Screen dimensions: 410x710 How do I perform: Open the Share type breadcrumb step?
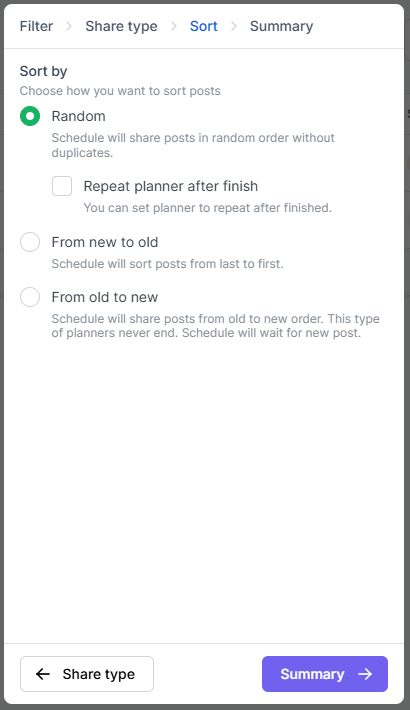click(x=121, y=26)
